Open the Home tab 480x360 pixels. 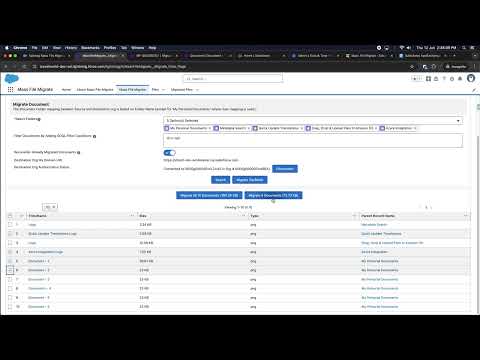point(66,90)
